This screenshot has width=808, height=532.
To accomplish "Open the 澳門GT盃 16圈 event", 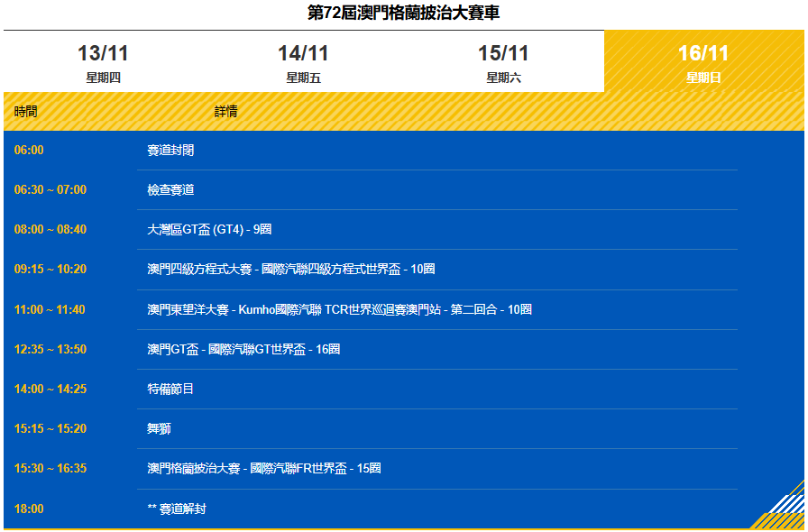I will (x=243, y=349).
